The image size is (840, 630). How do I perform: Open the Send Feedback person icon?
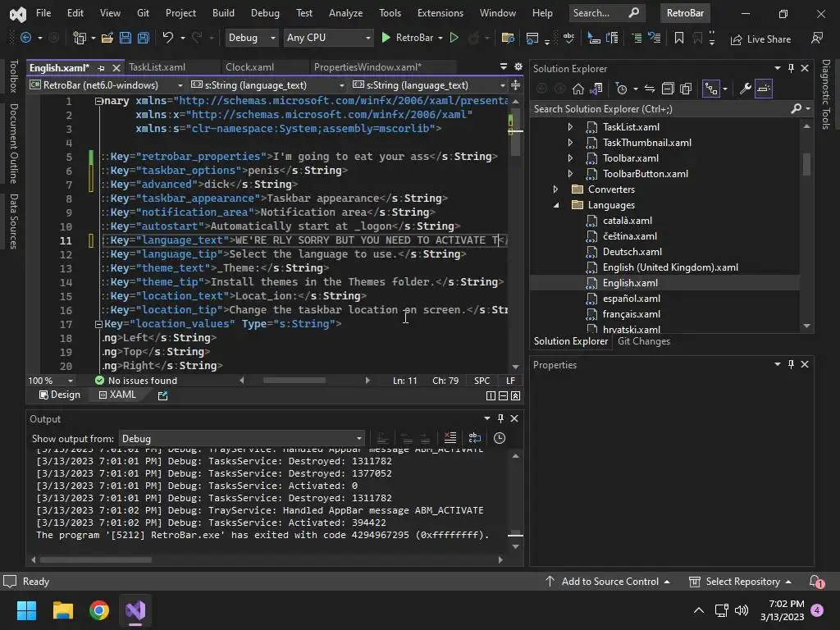click(817, 38)
